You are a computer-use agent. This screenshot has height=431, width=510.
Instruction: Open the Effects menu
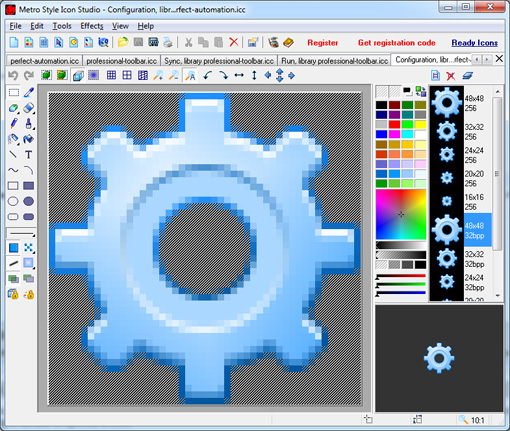pyautogui.click(x=92, y=26)
